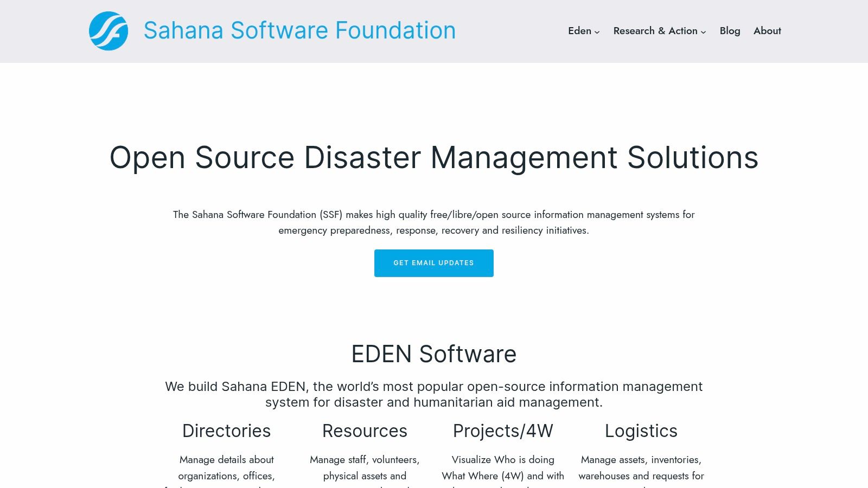Click the Projects/4W section heading
868x488 pixels.
[x=503, y=431]
